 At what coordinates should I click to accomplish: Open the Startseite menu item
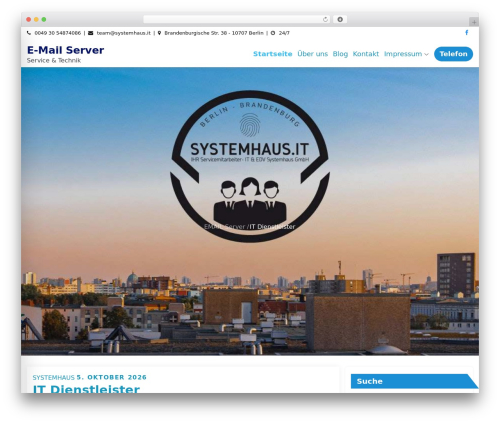point(273,54)
